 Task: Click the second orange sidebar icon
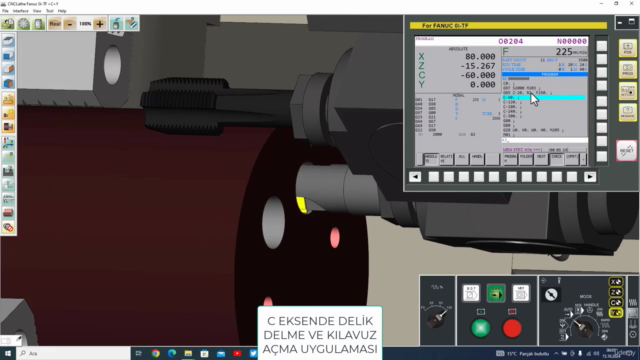click(8, 113)
